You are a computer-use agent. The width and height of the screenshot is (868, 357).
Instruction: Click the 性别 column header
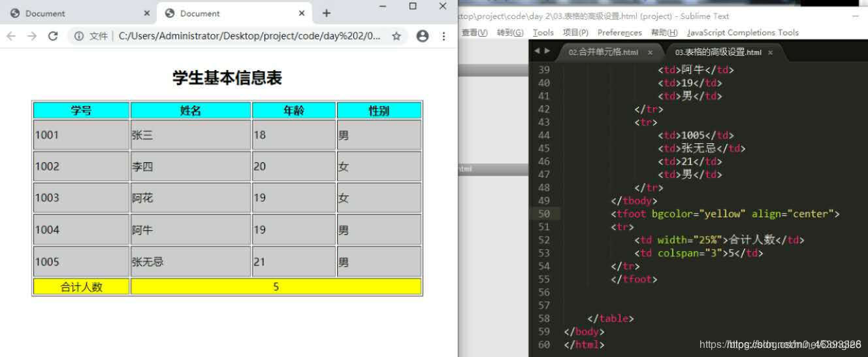tap(379, 110)
